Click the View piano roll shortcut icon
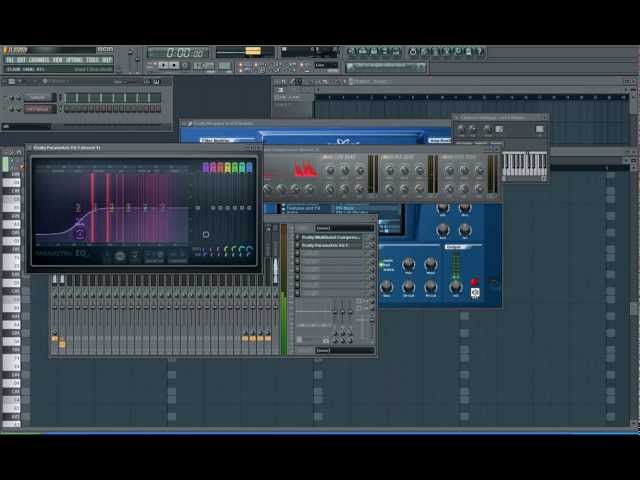 [x=373, y=52]
